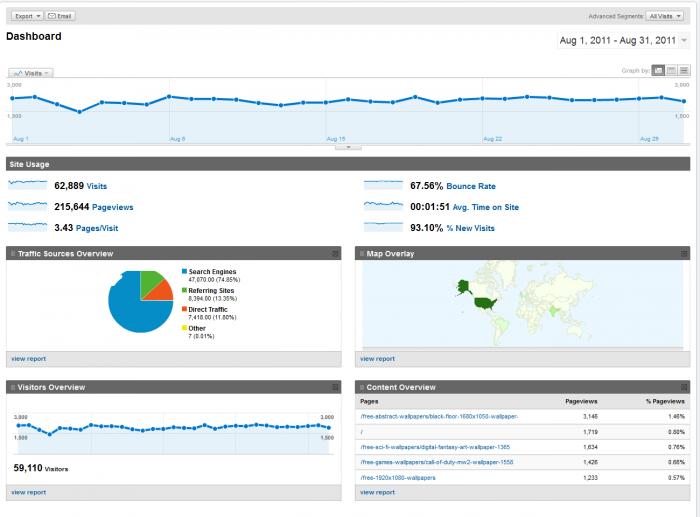Viewport: 700px width, 517px height.
Task: View report for Traffic Sources Overview
Action: [29, 359]
